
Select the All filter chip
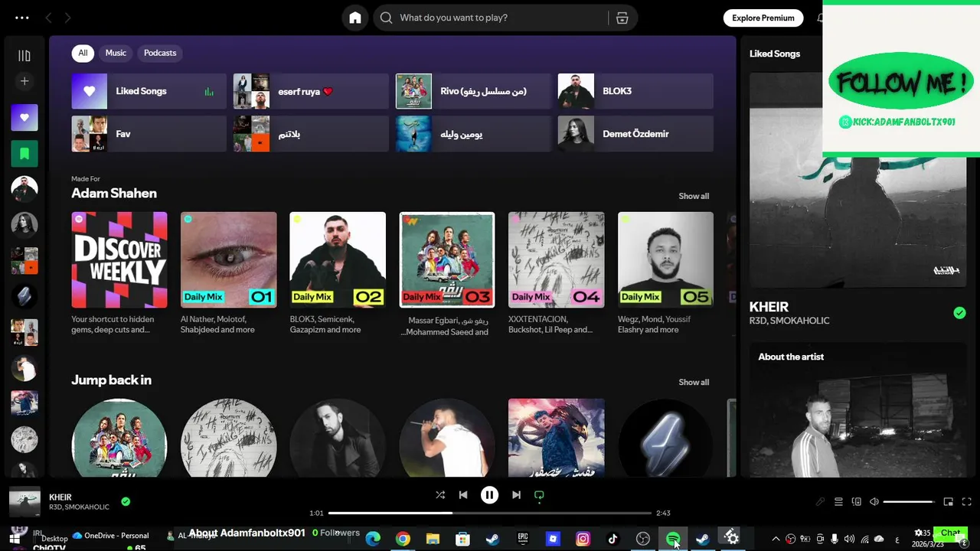[x=83, y=53]
